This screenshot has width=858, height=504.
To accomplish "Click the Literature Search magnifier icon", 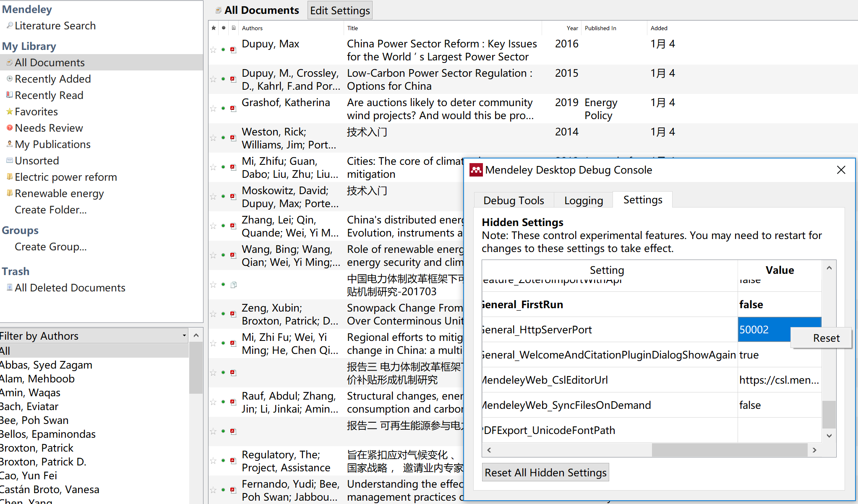I will tap(10, 26).
